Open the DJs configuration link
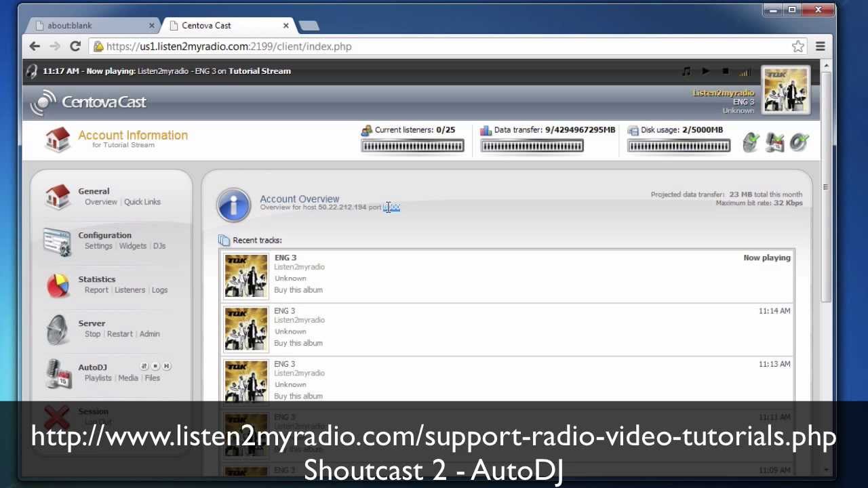The width and height of the screenshot is (868, 488). [x=159, y=246]
